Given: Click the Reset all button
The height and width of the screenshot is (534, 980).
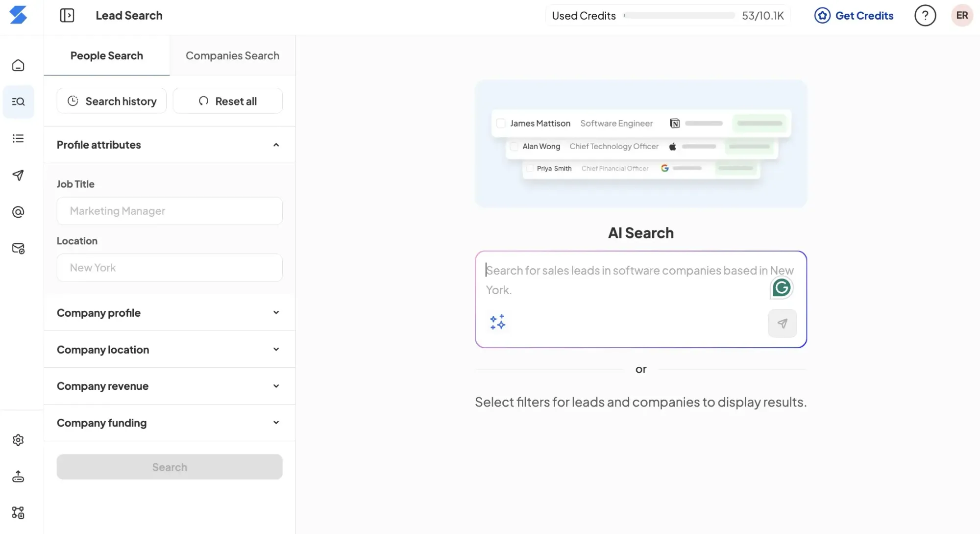Looking at the screenshot, I should tap(228, 101).
